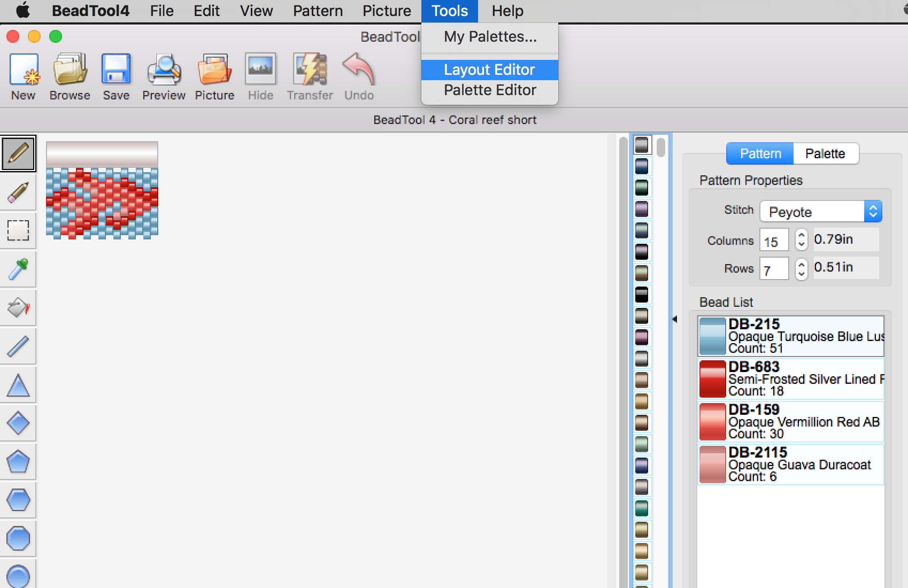
Task: Open the BeadTool4 application menu
Action: (90, 11)
